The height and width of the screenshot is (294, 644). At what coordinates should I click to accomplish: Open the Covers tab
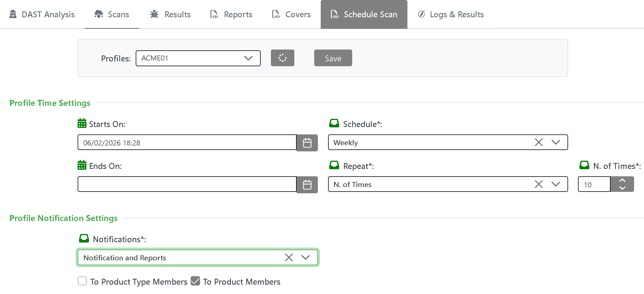click(x=291, y=14)
